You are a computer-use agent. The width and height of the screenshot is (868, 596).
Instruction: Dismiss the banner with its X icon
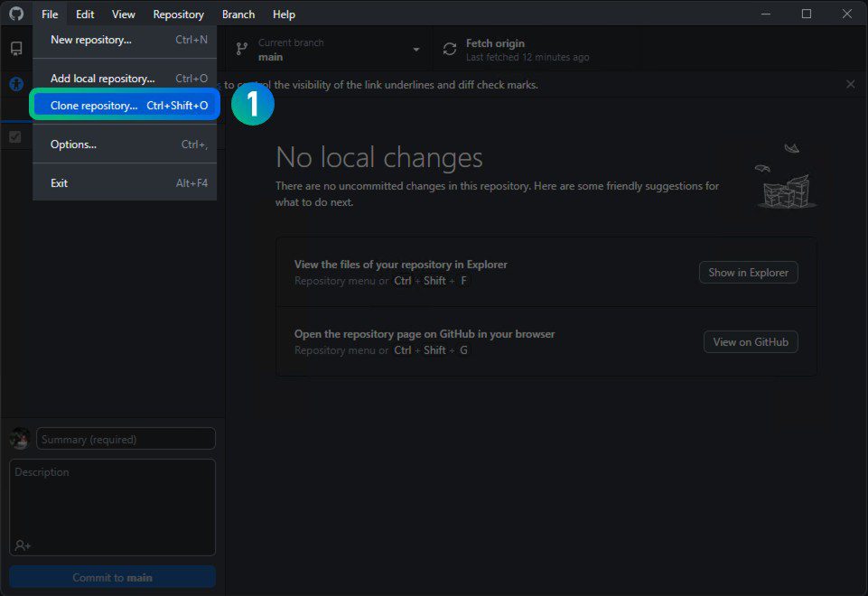(x=850, y=84)
